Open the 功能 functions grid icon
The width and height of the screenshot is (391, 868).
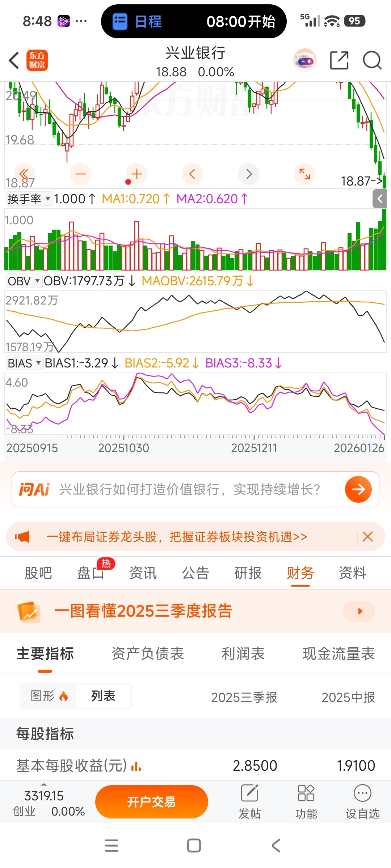click(x=306, y=801)
